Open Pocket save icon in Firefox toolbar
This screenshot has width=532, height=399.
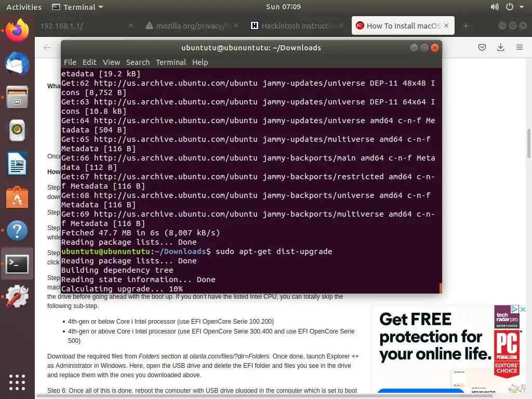(x=482, y=47)
